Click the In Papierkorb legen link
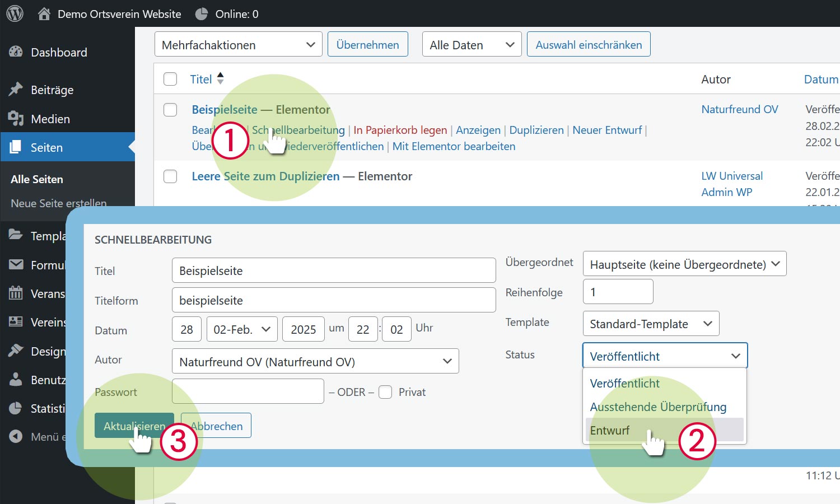Screen dimensions: 840x504 click(x=400, y=130)
